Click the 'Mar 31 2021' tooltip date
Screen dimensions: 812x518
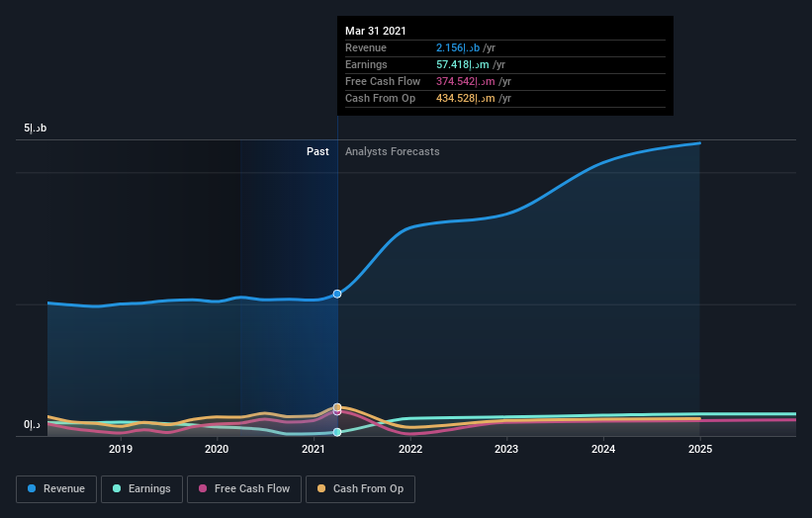point(376,31)
